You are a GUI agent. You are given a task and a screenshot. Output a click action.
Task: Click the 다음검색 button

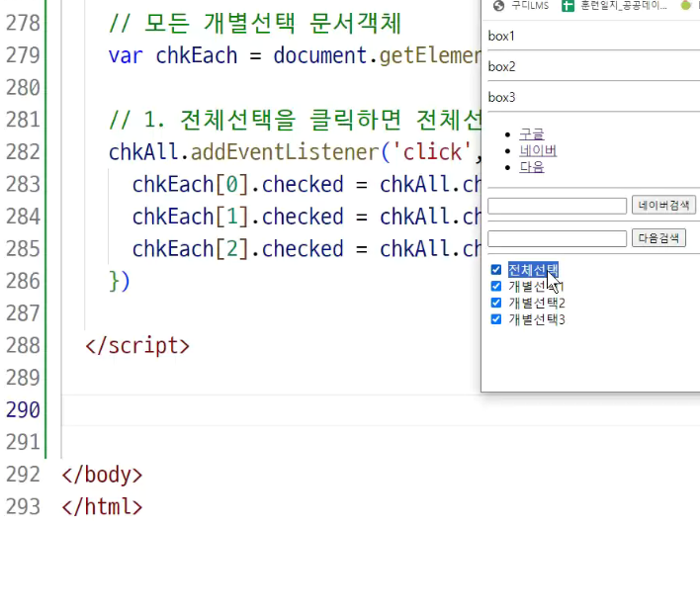[x=658, y=238]
